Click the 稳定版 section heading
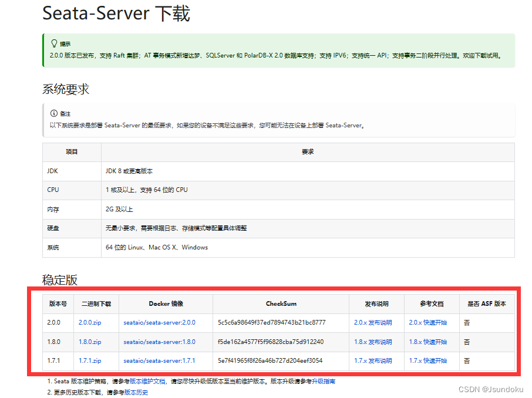This screenshot has height=398, width=532. point(60,280)
